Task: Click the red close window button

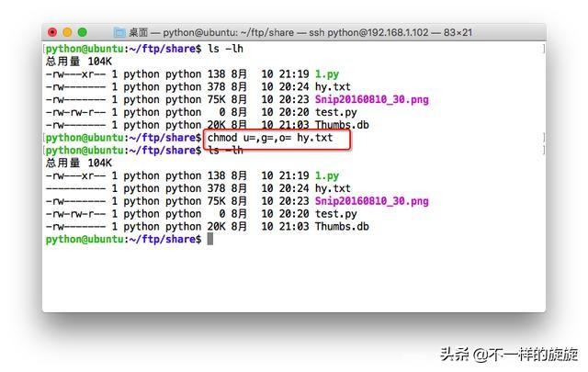Action: [x=52, y=32]
